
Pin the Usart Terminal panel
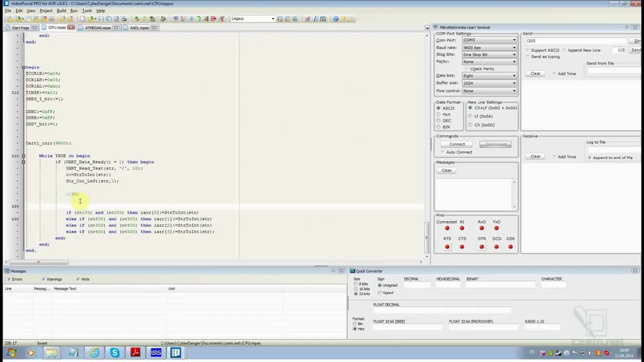coord(627,27)
